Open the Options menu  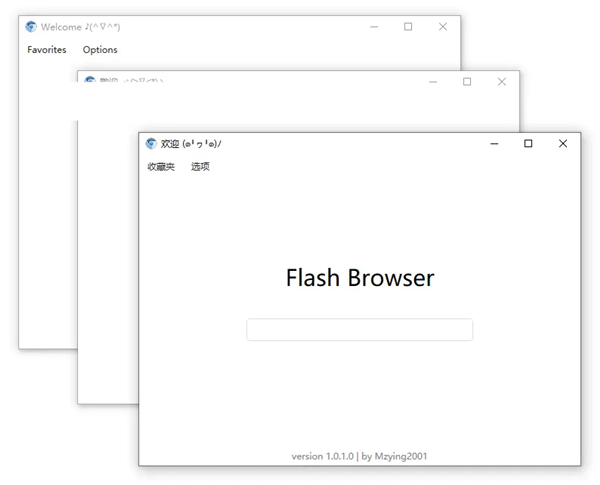tap(100, 49)
